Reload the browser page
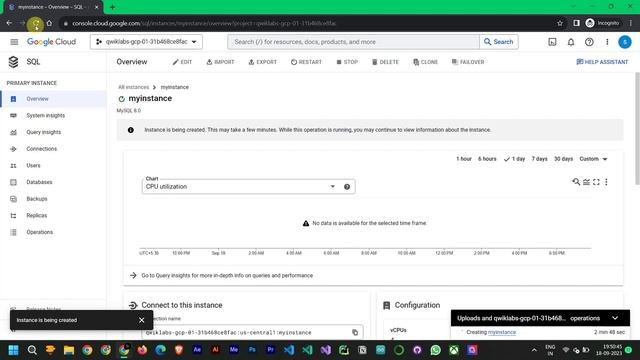 point(36,24)
